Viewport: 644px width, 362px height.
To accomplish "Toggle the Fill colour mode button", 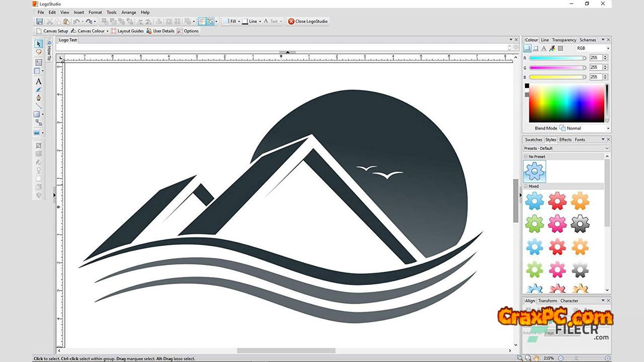I will point(527,48).
